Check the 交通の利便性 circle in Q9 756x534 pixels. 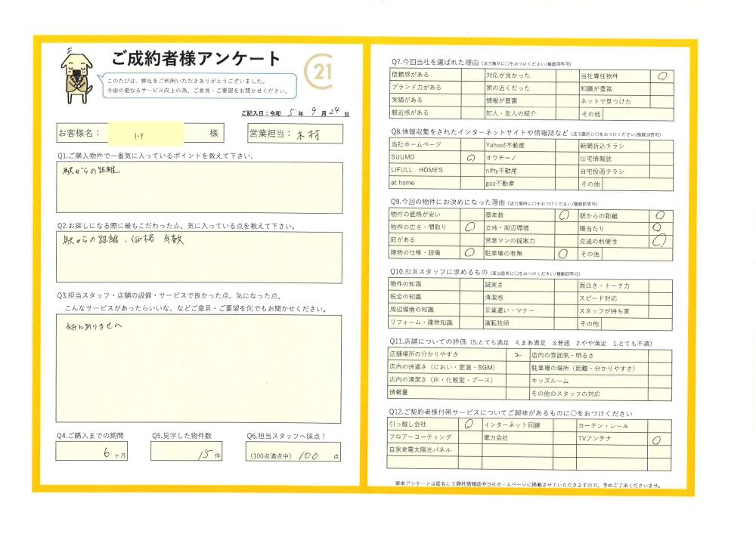click(659, 240)
